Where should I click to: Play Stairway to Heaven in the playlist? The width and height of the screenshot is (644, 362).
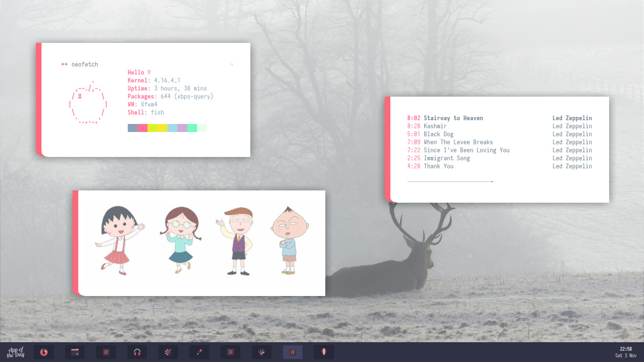453,118
